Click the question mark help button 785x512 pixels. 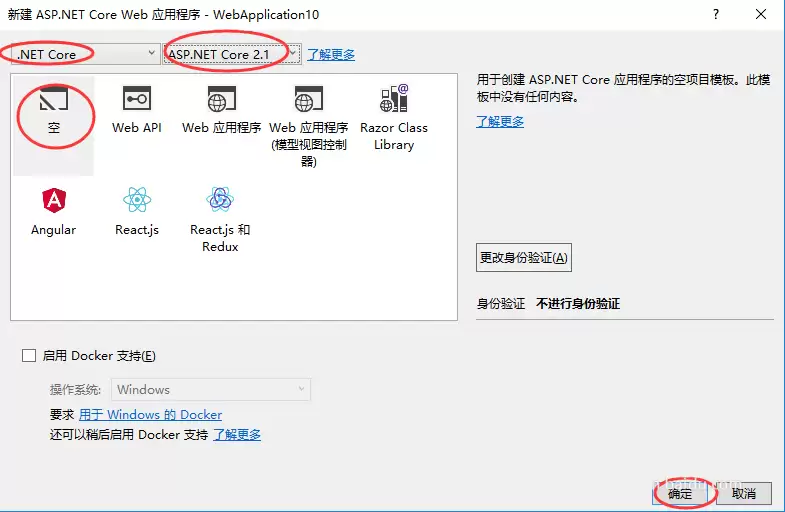tap(716, 14)
